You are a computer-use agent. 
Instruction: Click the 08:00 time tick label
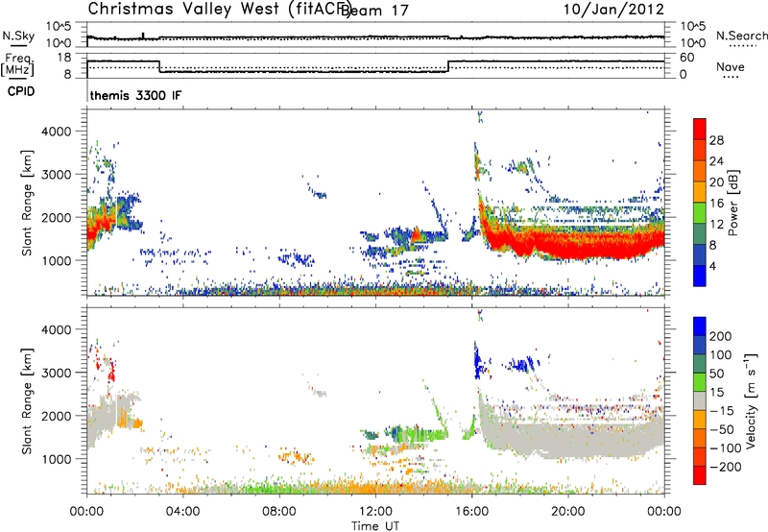(278, 512)
